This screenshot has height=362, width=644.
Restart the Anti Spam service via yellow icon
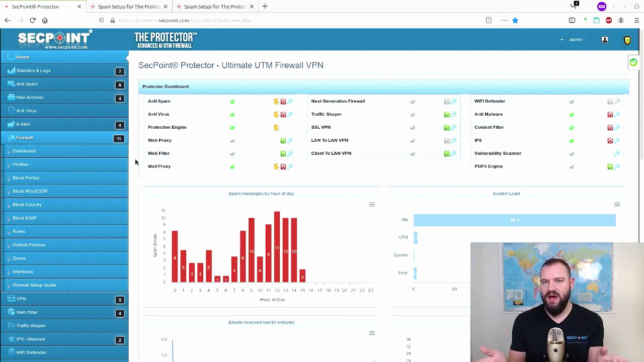(276, 102)
